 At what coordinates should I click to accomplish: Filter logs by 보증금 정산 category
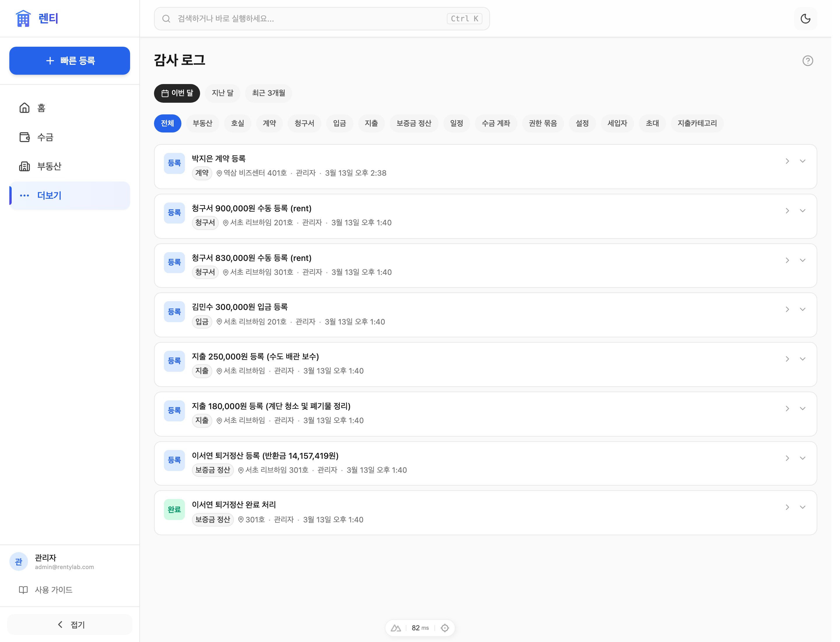point(414,123)
